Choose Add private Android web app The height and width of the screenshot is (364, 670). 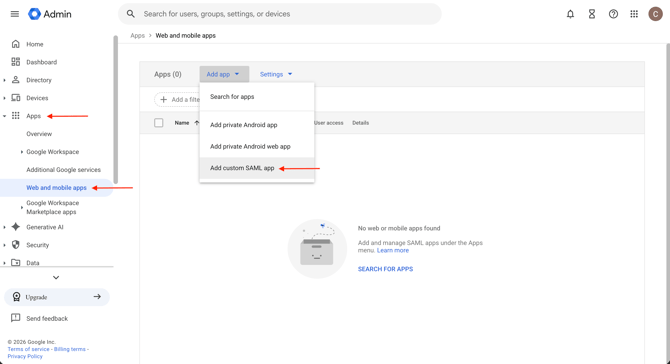[x=257, y=147]
